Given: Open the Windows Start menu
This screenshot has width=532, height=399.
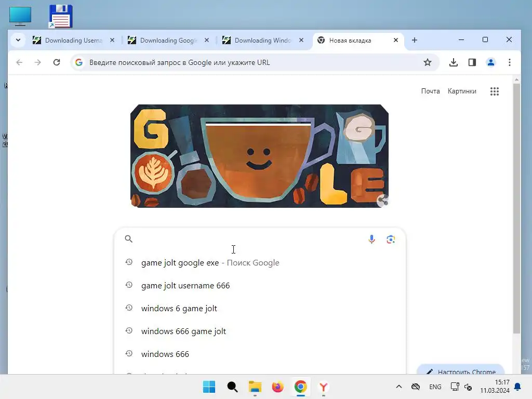Looking at the screenshot, I should 209,387.
